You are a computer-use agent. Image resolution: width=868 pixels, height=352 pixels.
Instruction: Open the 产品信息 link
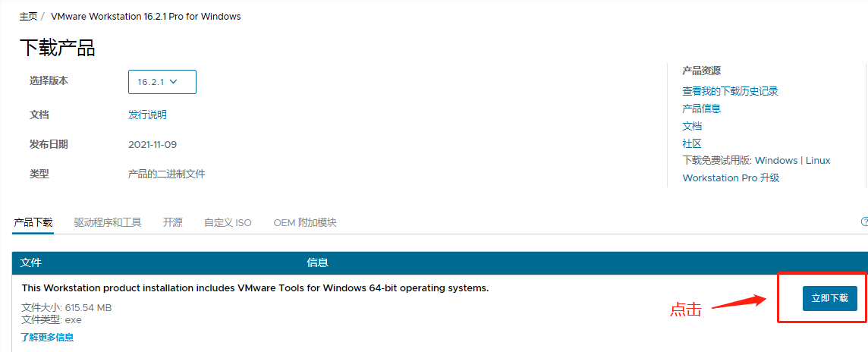(x=701, y=108)
